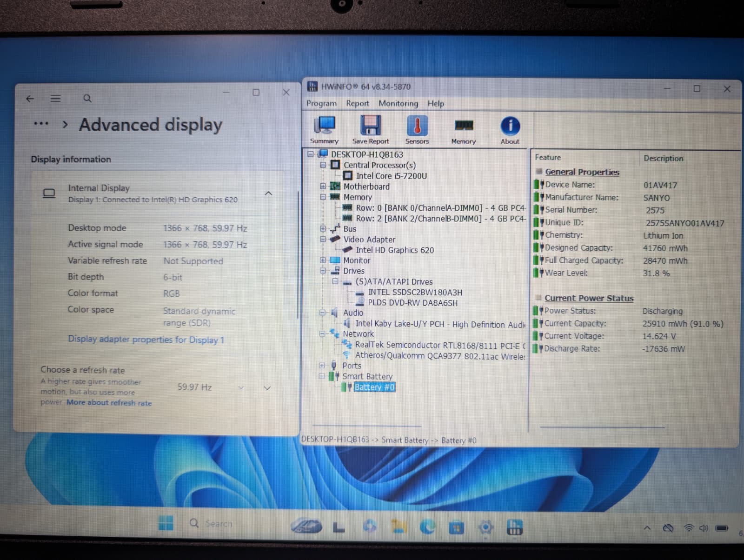
Task: Open Display adapter properties for Display 1
Action: pyautogui.click(x=146, y=340)
